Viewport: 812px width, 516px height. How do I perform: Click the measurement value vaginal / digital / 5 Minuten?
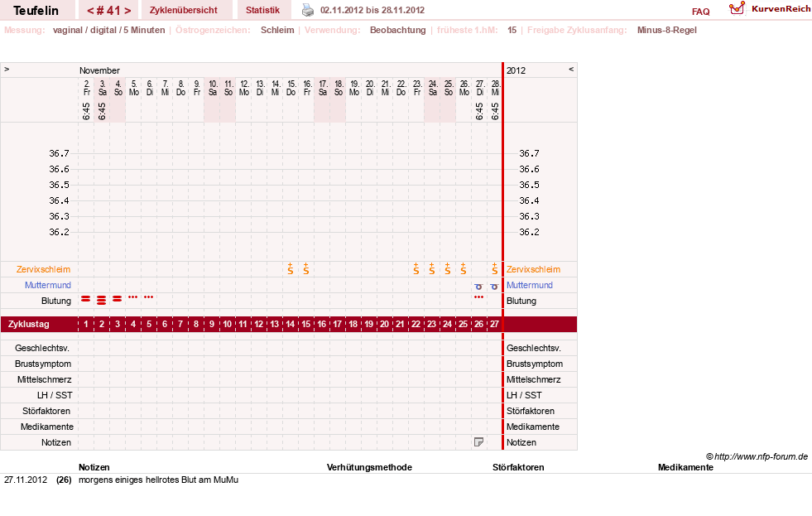click(x=108, y=30)
